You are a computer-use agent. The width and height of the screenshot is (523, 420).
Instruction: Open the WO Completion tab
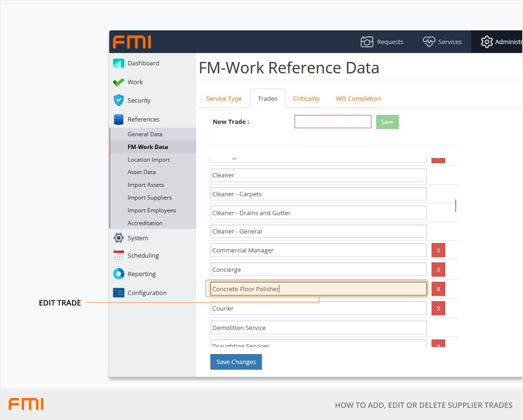pyautogui.click(x=358, y=99)
